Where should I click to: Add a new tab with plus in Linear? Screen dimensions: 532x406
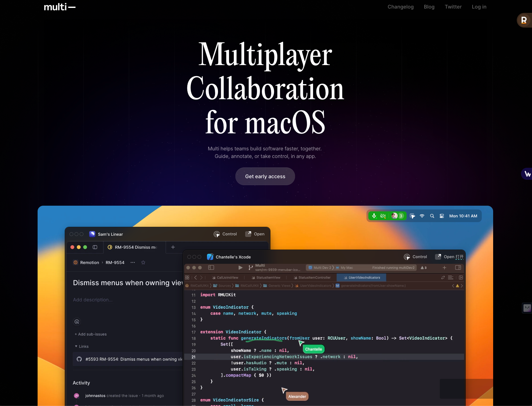pyautogui.click(x=173, y=247)
